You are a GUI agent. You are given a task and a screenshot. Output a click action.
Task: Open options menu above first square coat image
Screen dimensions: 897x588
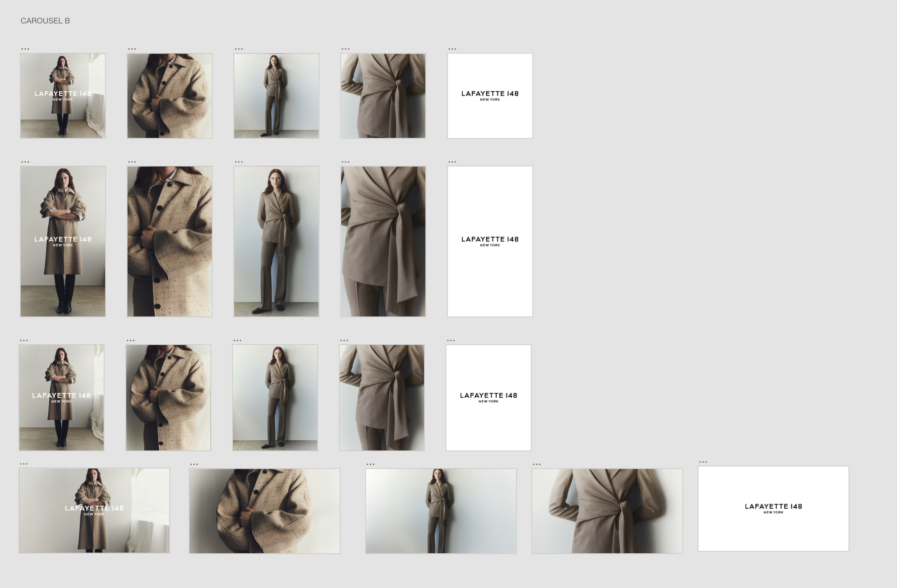coord(25,49)
